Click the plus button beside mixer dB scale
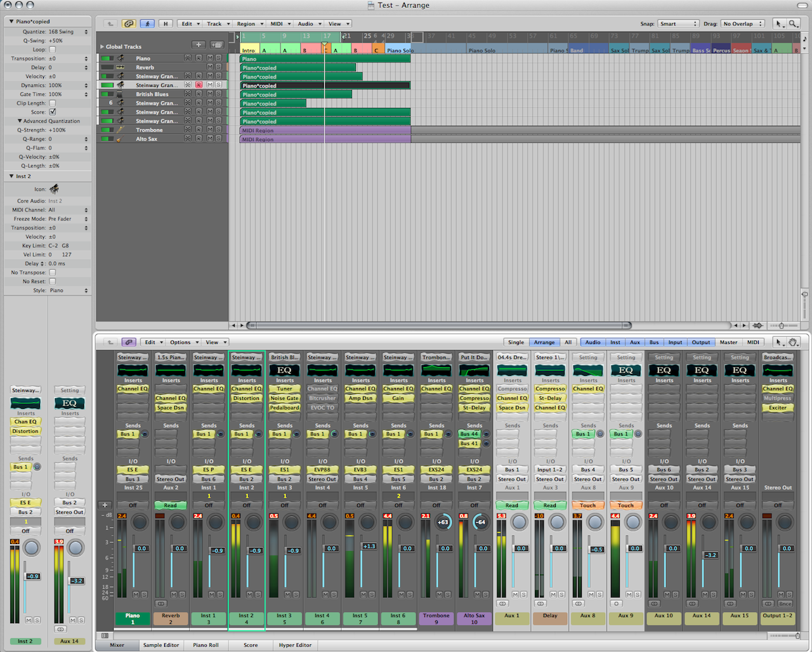This screenshot has height=652, width=812. click(105, 505)
